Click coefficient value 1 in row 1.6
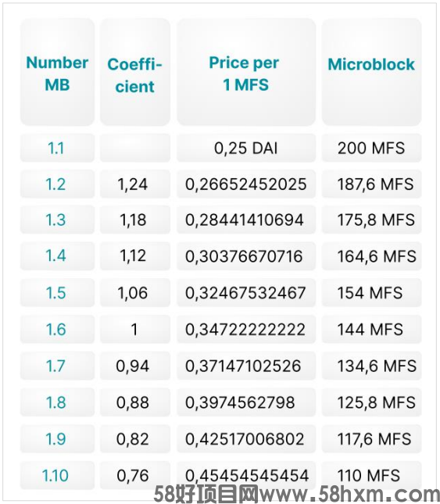This screenshot has height=504, width=440. point(135,329)
